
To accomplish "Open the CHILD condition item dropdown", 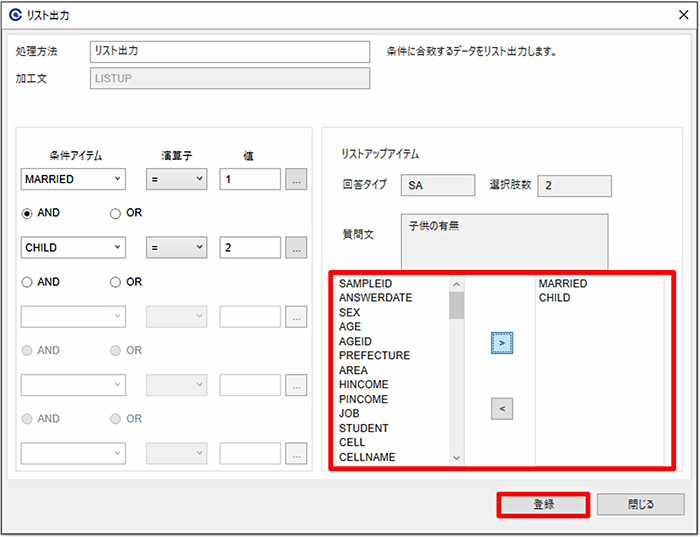I will point(73,247).
